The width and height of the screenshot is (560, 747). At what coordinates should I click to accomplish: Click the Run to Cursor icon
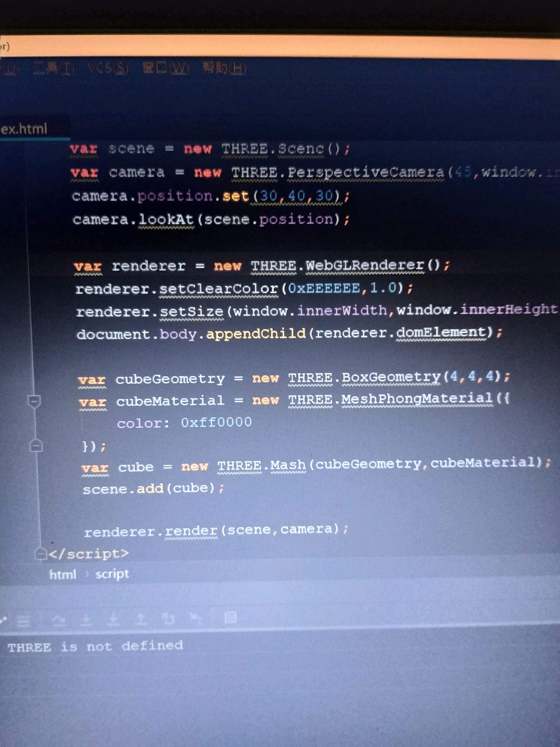click(x=195, y=618)
